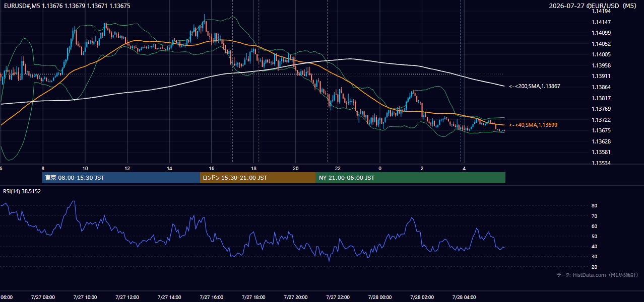Click the 7/27 10:00 bottom time label
The width and height of the screenshot is (644, 302).
tap(85, 297)
